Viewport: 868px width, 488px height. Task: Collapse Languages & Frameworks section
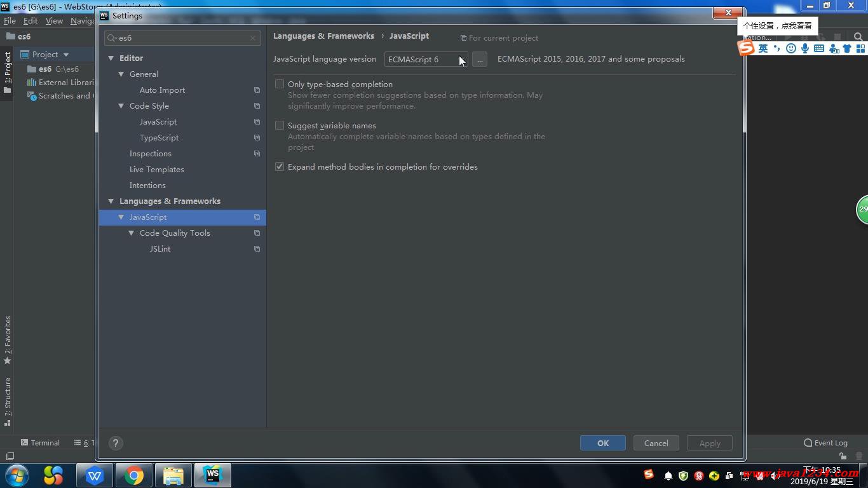pos(111,201)
